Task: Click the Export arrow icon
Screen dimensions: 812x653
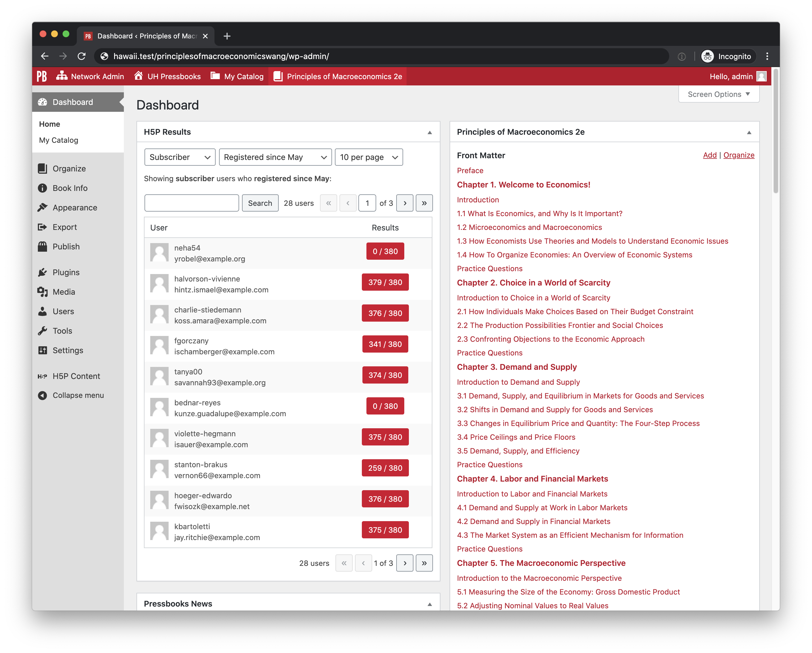Action: [x=42, y=227]
